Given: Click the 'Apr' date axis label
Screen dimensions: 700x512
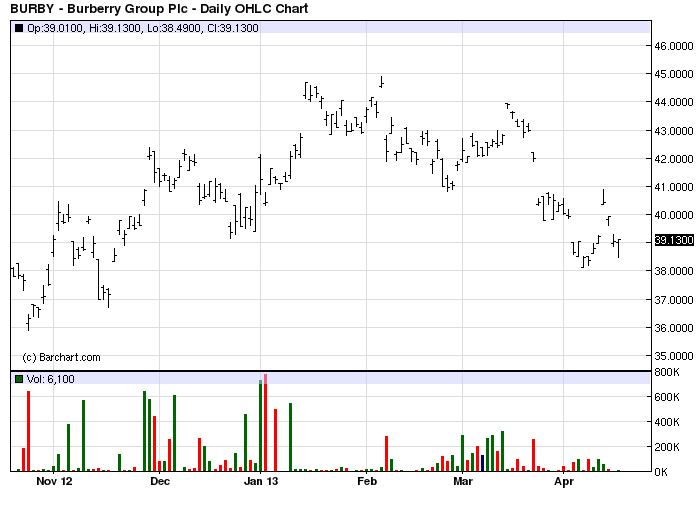Looking at the screenshot, I should pyautogui.click(x=564, y=482).
